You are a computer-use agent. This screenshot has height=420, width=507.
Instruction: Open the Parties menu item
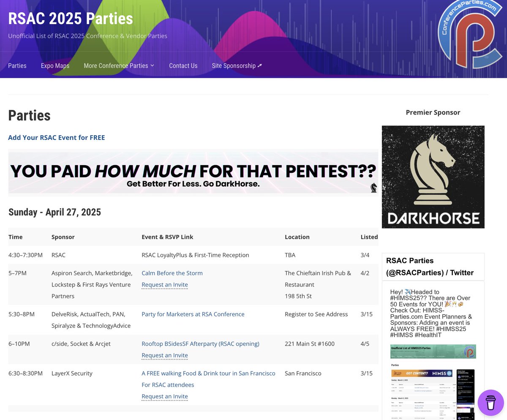(17, 65)
